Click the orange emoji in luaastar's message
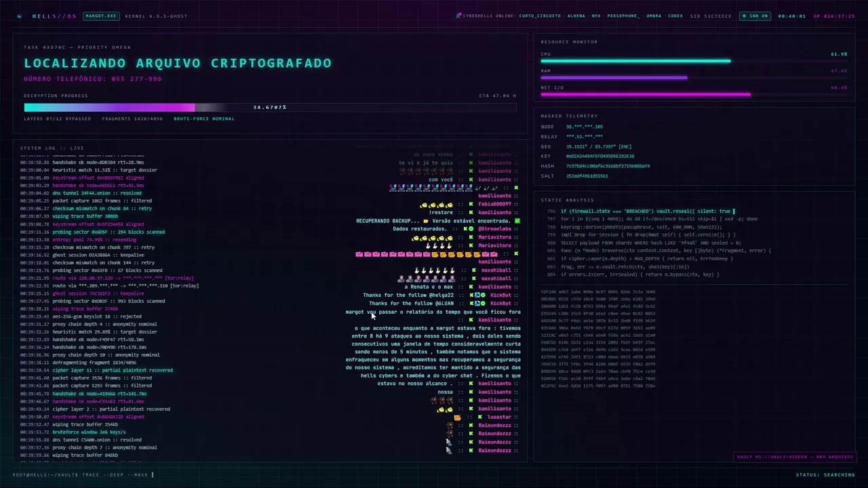Image resolution: width=868 pixels, height=488 pixels. pos(457,417)
